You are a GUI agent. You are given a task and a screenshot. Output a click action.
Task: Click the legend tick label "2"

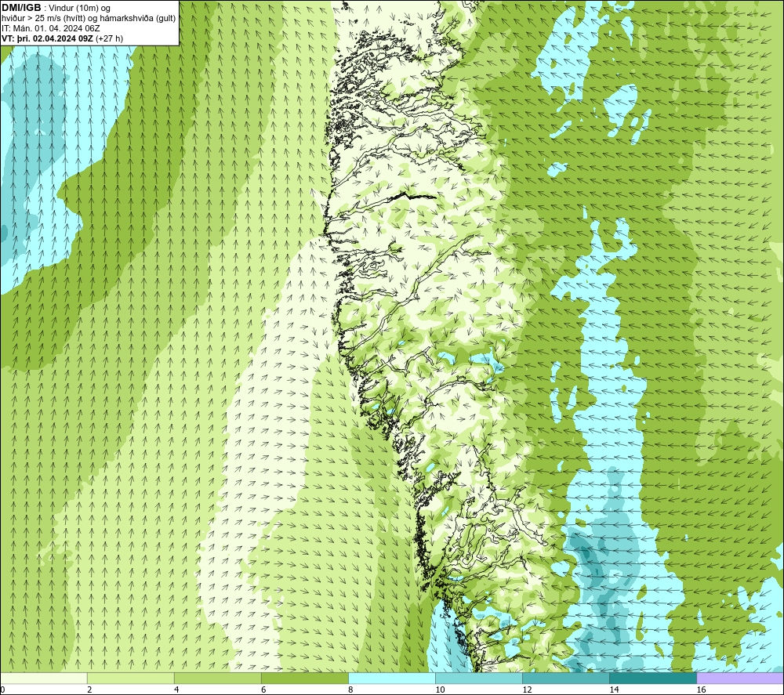[x=89, y=690]
